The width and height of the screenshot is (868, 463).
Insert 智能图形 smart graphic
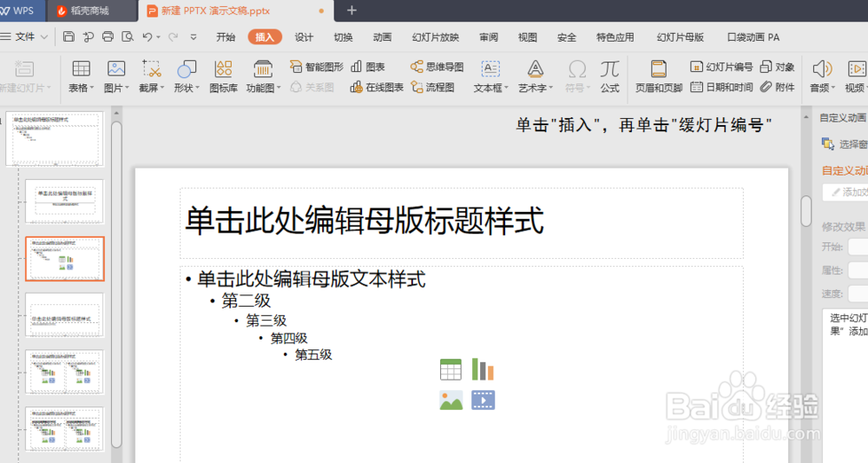pos(316,67)
